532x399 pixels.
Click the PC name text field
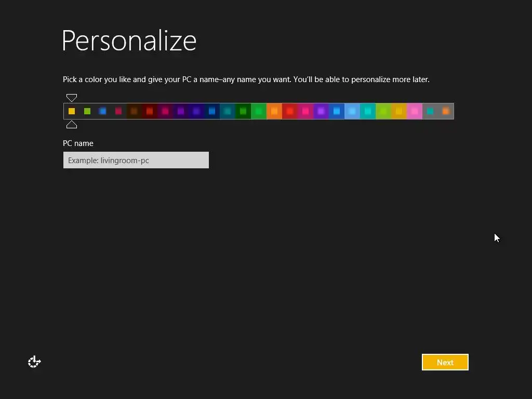pos(136,160)
